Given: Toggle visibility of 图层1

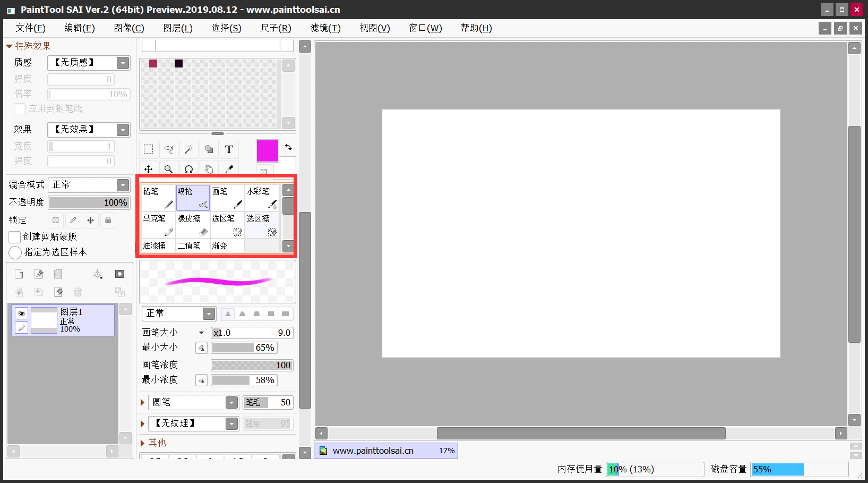Looking at the screenshot, I should coord(21,313).
